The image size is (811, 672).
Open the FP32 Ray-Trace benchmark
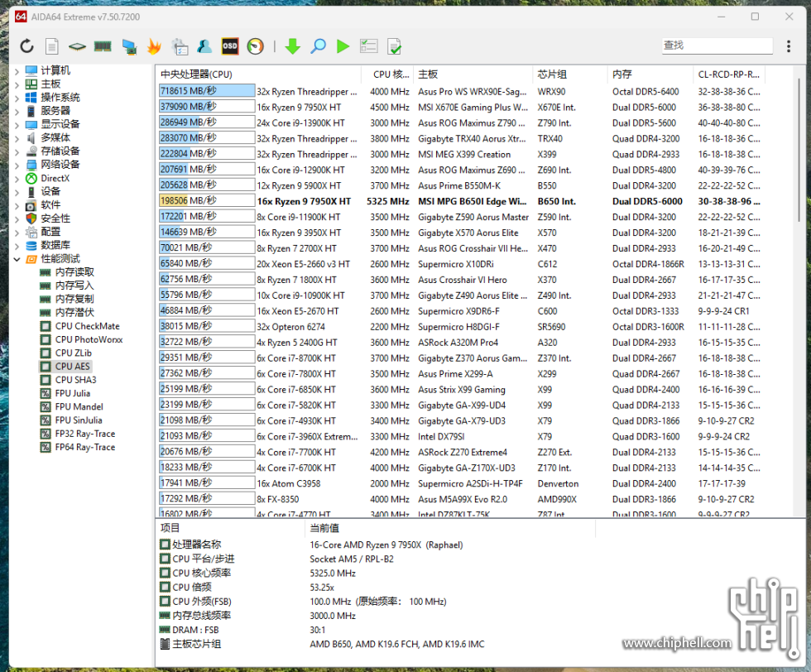coord(85,434)
